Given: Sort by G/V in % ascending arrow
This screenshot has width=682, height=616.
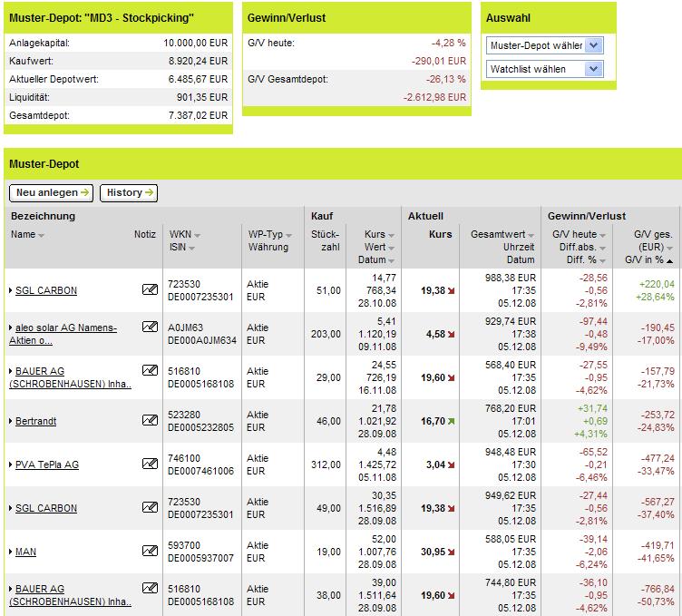Looking at the screenshot, I should tap(669, 260).
